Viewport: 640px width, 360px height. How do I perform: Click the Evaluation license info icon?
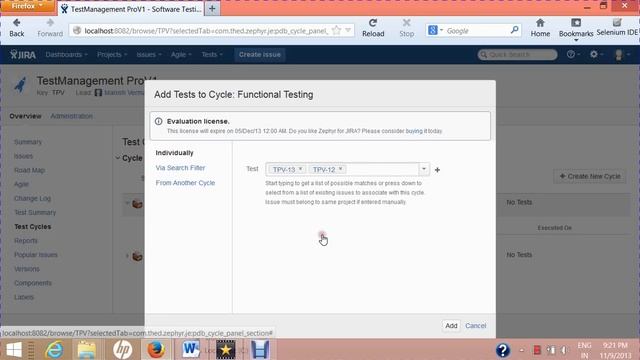tap(158, 121)
